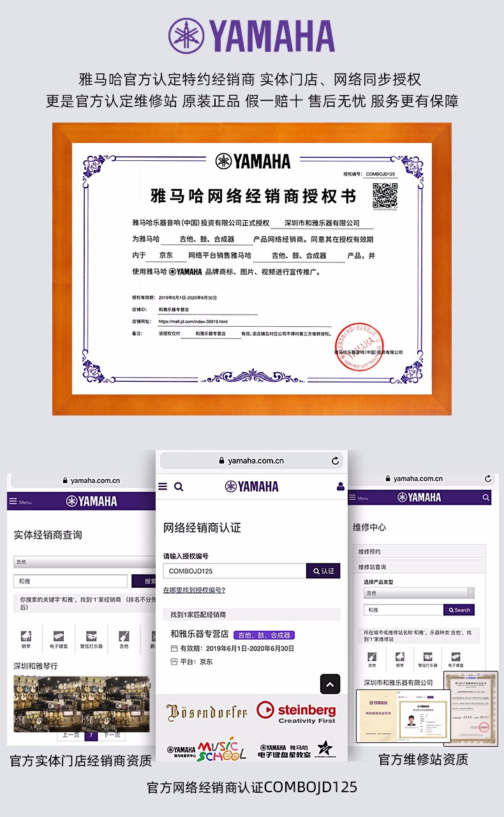
Task: Click the 网络经销商认证 page heading
Action: tap(202, 528)
